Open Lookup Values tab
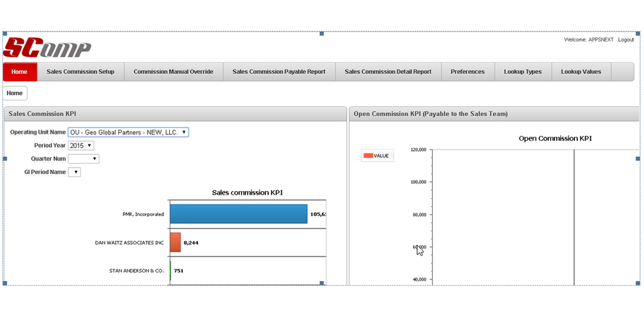This screenshot has width=644, height=322. pos(581,72)
